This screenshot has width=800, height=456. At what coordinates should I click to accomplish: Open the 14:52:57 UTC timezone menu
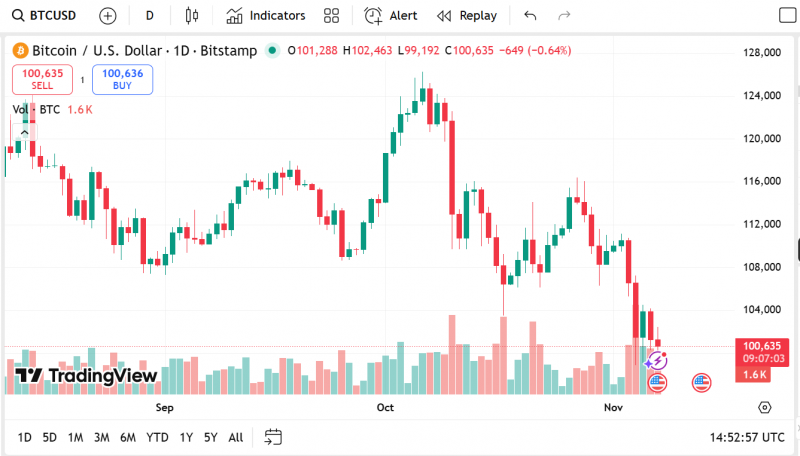click(x=747, y=437)
